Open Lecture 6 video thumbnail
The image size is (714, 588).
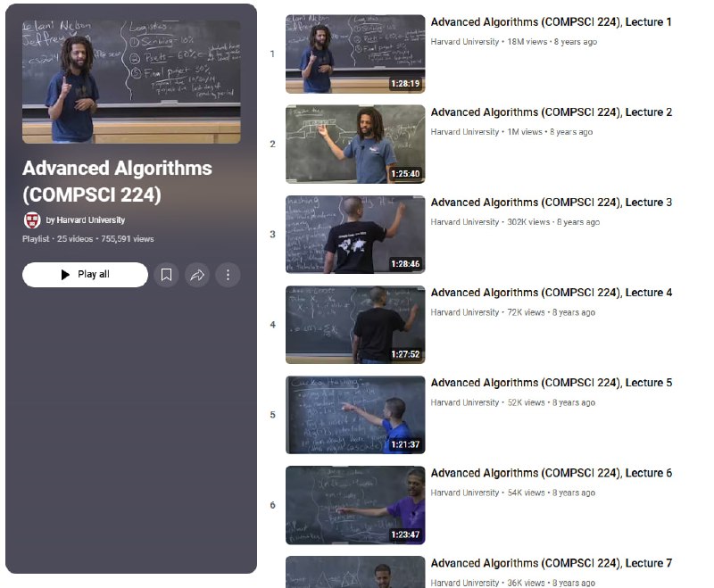click(x=355, y=505)
